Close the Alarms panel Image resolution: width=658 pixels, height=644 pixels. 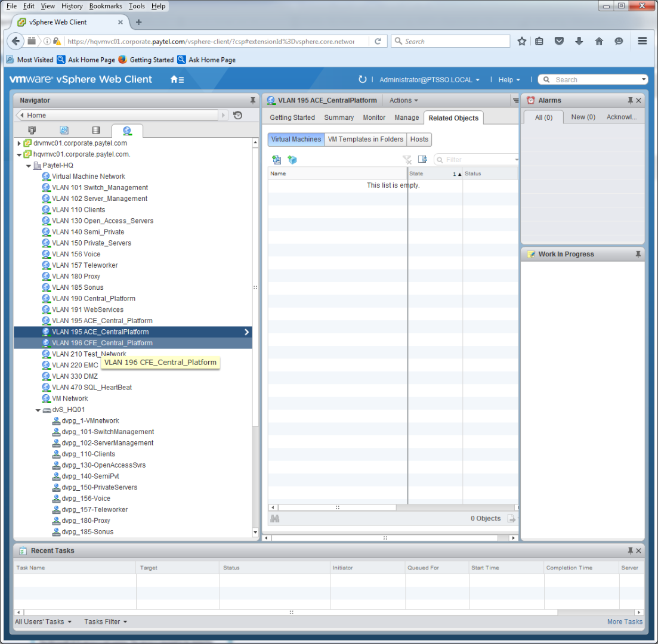pyautogui.click(x=638, y=100)
